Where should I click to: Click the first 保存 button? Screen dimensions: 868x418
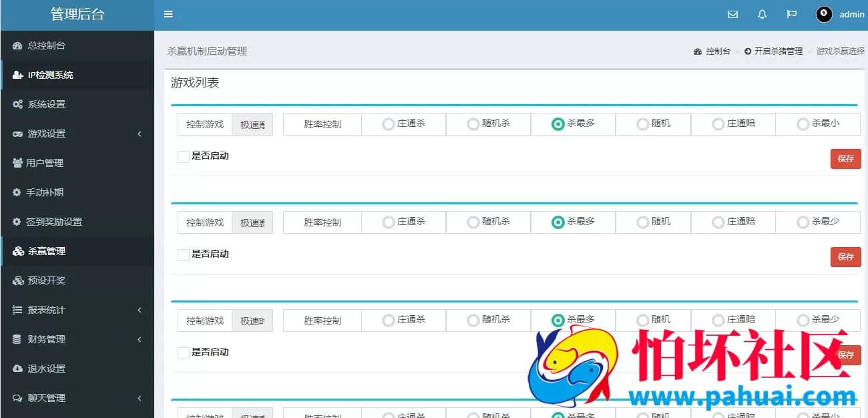[x=845, y=159]
